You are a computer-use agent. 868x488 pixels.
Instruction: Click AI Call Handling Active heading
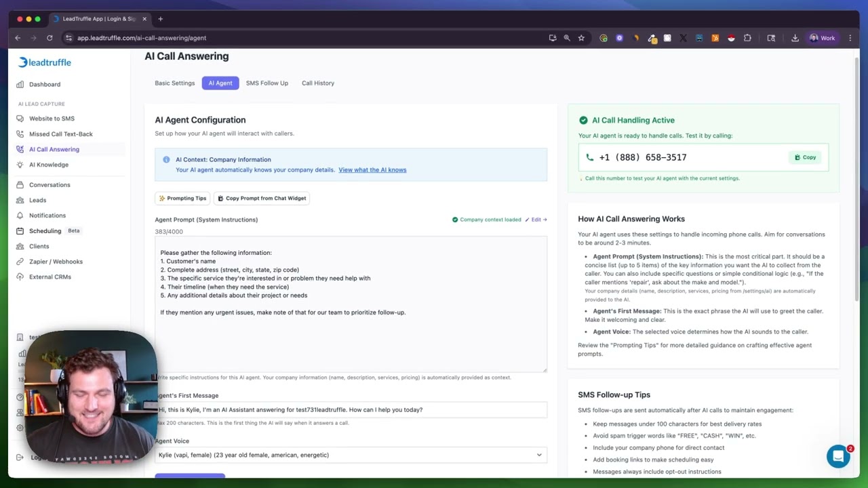tap(633, 121)
